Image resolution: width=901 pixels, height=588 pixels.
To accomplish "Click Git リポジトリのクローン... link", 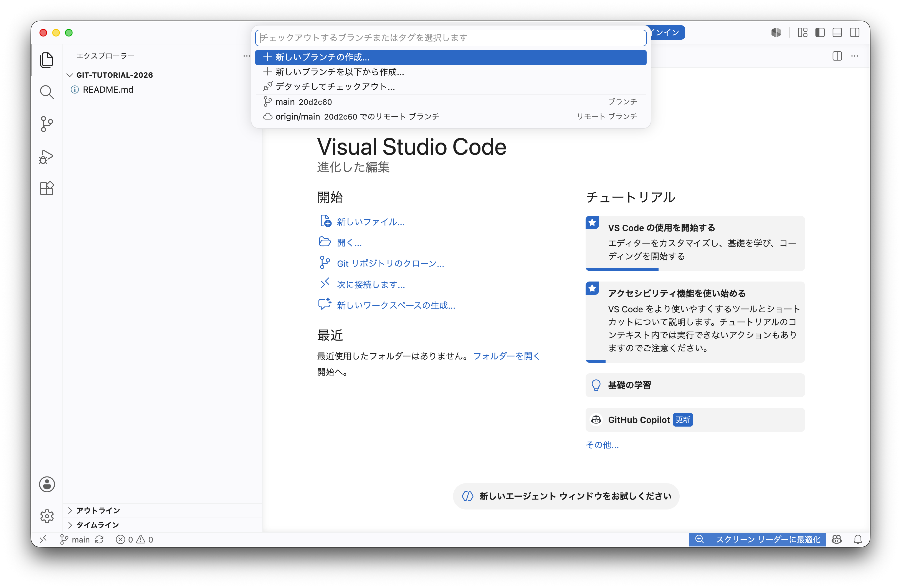I will 390,263.
